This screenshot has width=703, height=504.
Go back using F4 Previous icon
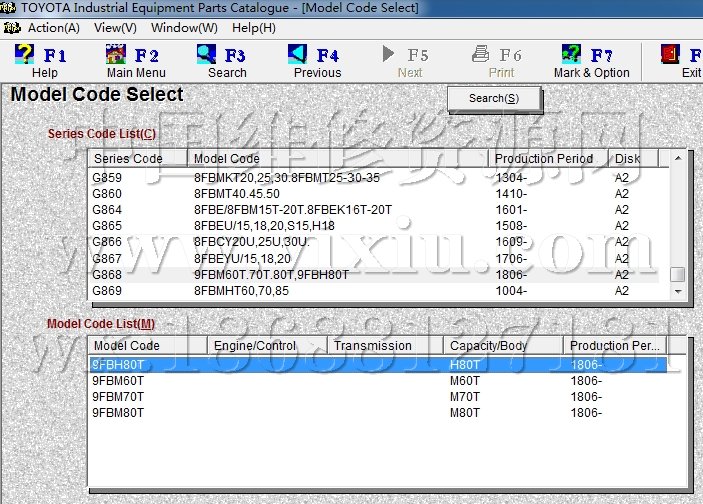[298, 54]
